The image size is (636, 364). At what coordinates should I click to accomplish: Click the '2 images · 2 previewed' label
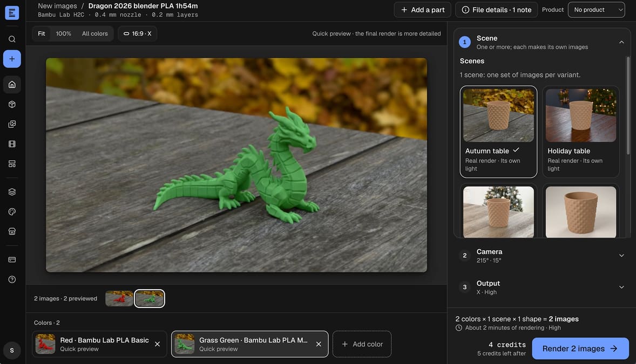point(65,299)
